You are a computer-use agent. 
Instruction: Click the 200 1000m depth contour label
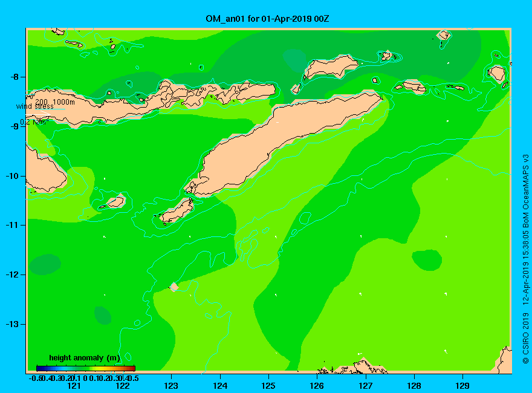[x=55, y=102]
